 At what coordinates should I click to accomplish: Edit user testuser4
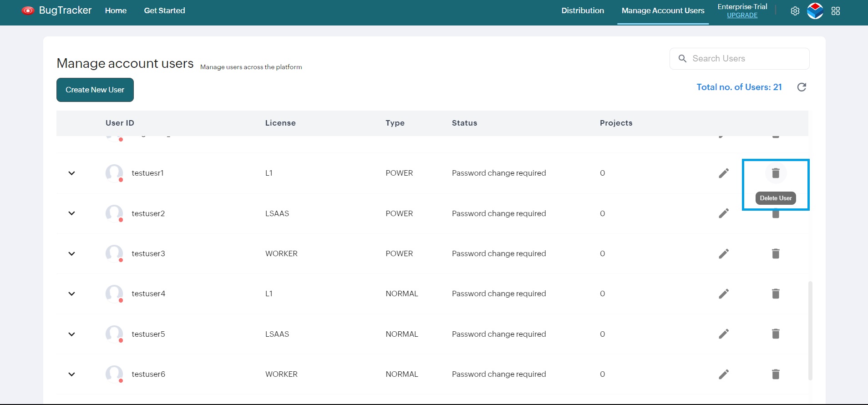point(724,294)
